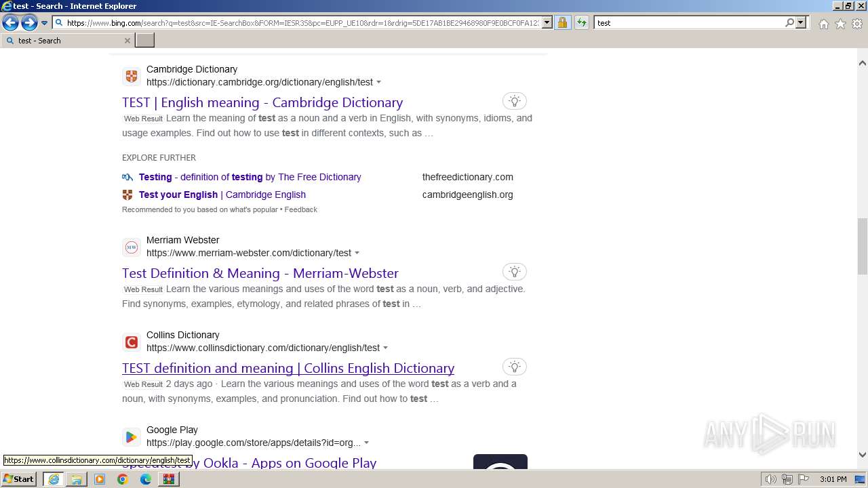Open the Windows Start button
Screen dimensions: 868x488
pyautogui.click(x=18, y=479)
